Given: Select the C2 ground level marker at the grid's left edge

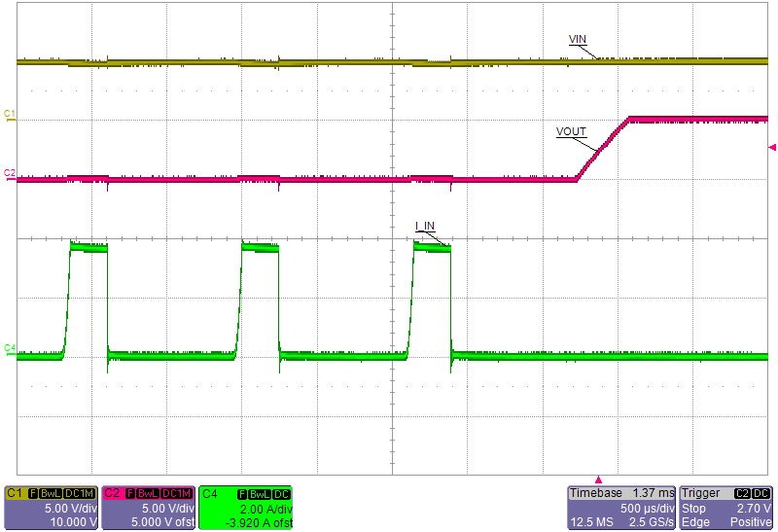Looking at the screenshot, I should point(10,173).
